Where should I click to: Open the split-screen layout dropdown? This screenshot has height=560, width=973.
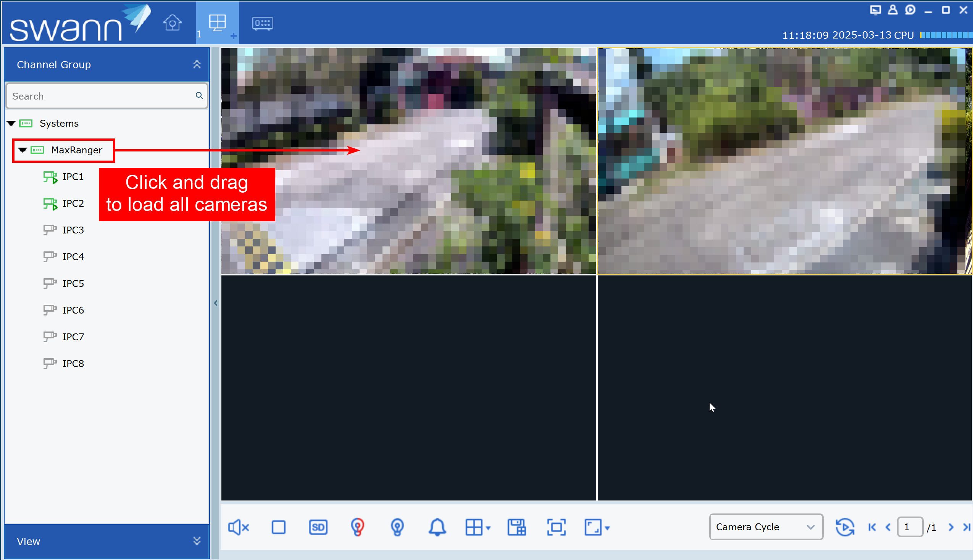(488, 528)
